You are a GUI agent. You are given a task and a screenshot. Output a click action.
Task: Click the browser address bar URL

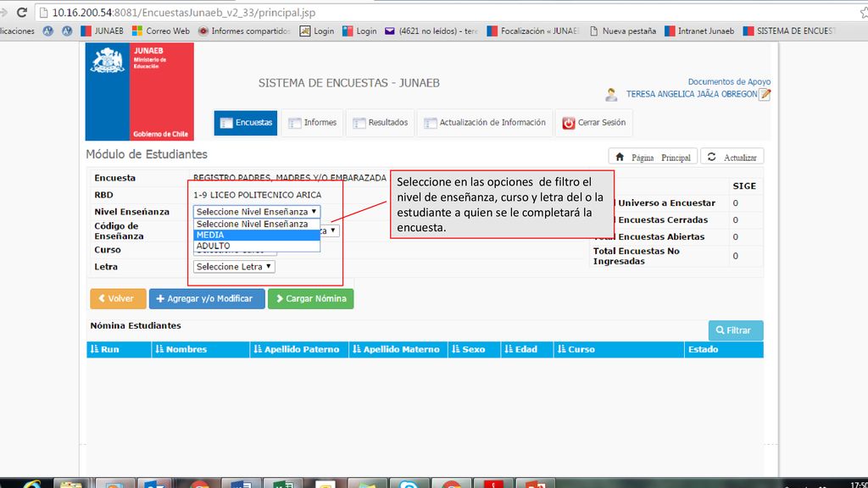click(184, 12)
